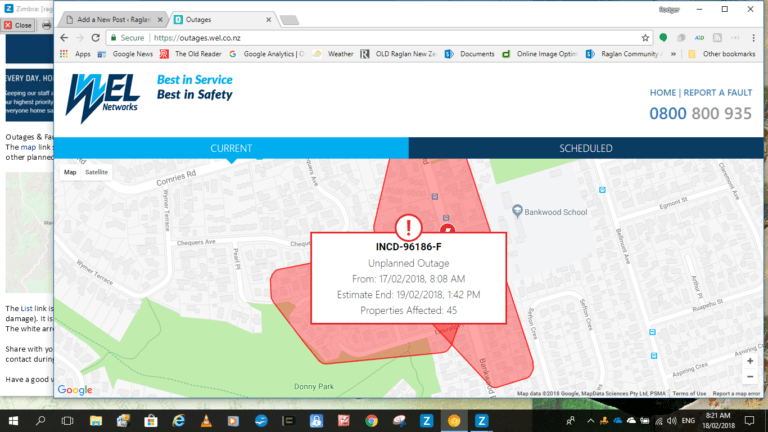Switch to the Add a New Post tab
Screen dimensions: 768x432
click(114, 20)
